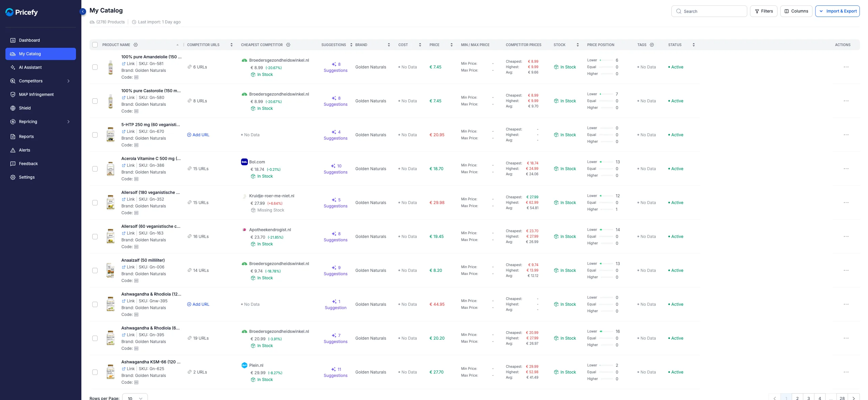Go to next page arrow
The height and width of the screenshot is (400, 868).
coord(854,398)
